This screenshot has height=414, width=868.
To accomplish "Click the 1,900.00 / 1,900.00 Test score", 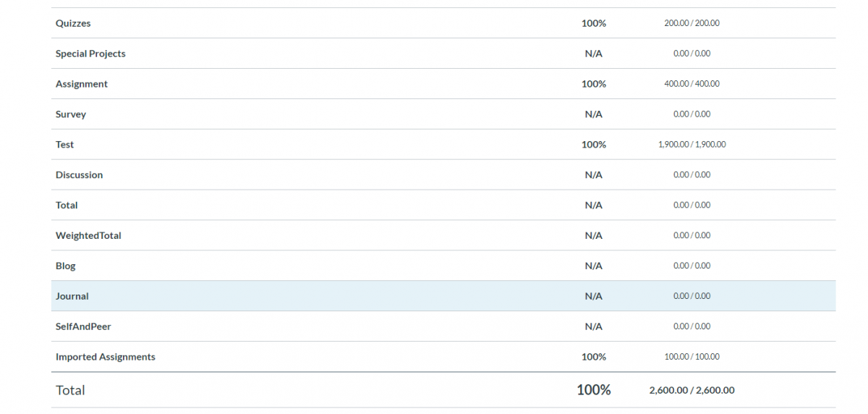I will (x=692, y=145).
